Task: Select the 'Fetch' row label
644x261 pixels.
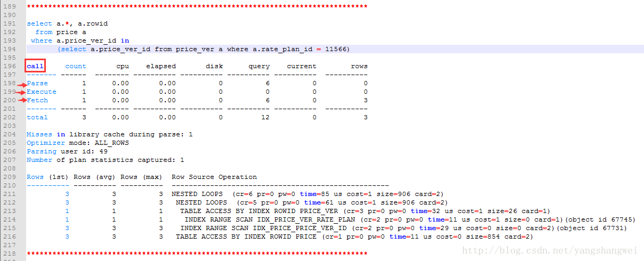Action: (37, 100)
